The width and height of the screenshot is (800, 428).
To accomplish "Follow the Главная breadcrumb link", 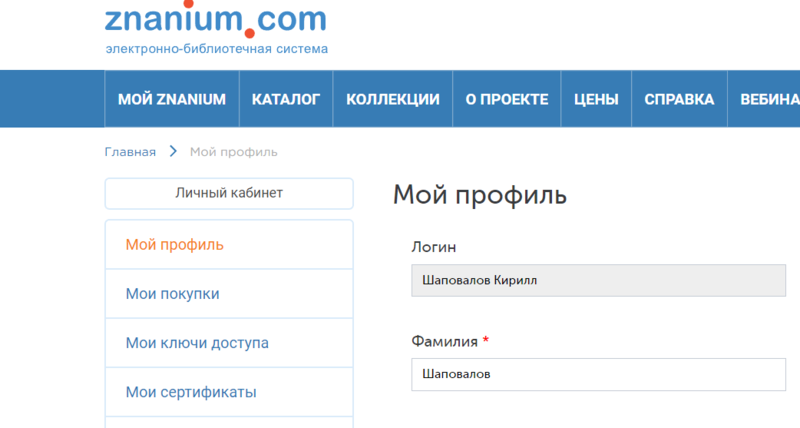I will click(x=130, y=152).
